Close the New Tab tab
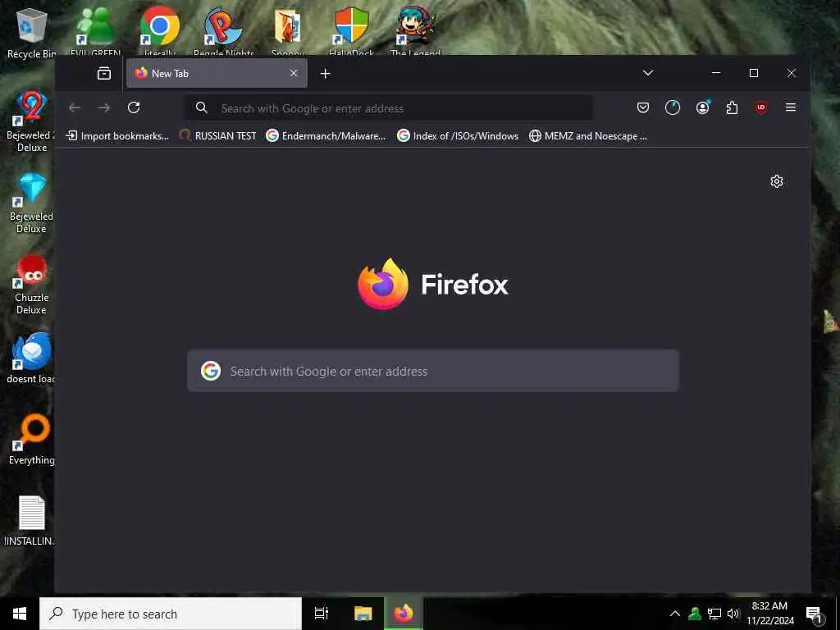Viewport: 840px width, 630px height. tap(294, 73)
